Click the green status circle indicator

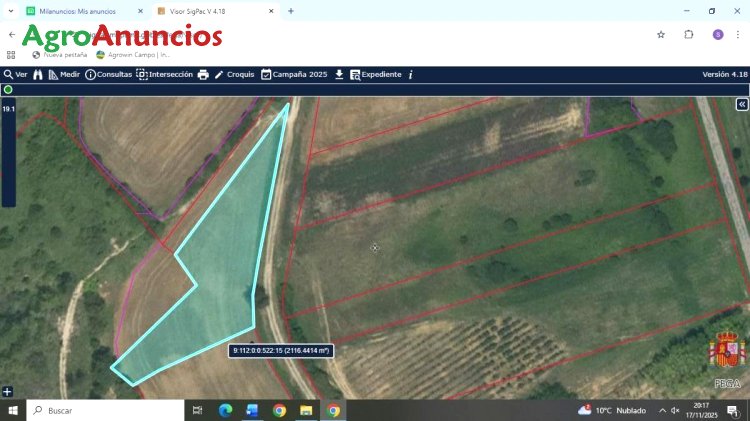[x=8, y=90]
